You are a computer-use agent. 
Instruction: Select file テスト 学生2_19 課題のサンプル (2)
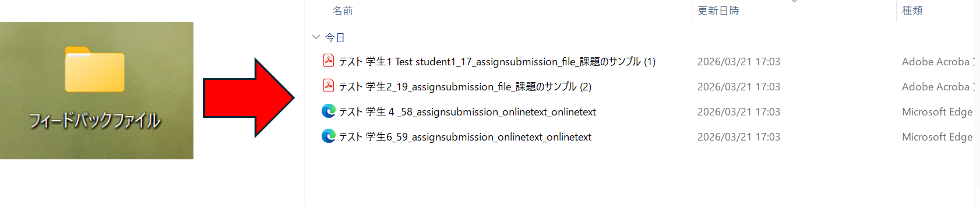point(465,87)
